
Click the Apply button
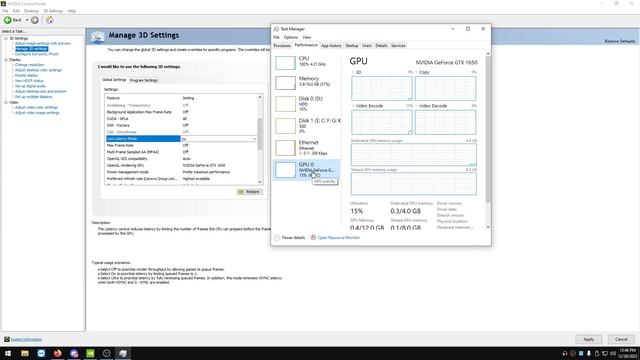click(x=589, y=339)
